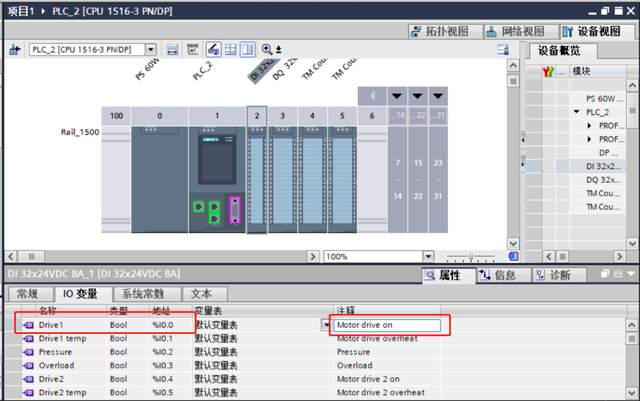The image size is (640, 401).
Task: Expand the slot 15-22 group arrow
Action: tap(417, 96)
